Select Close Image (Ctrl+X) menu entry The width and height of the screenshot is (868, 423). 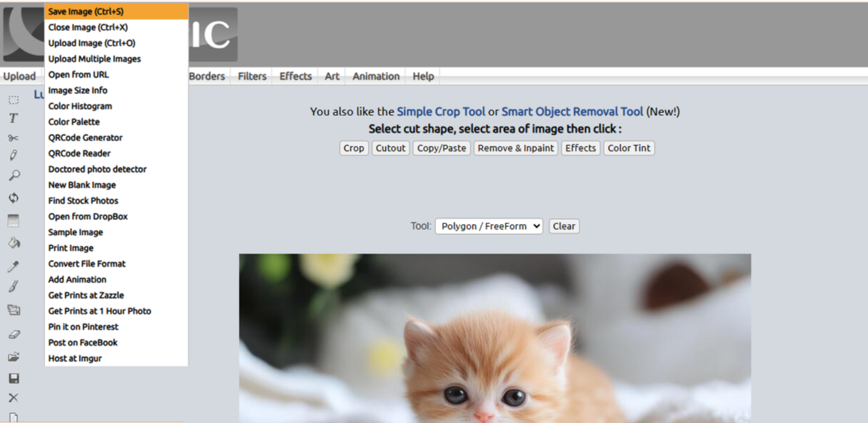(x=116, y=27)
